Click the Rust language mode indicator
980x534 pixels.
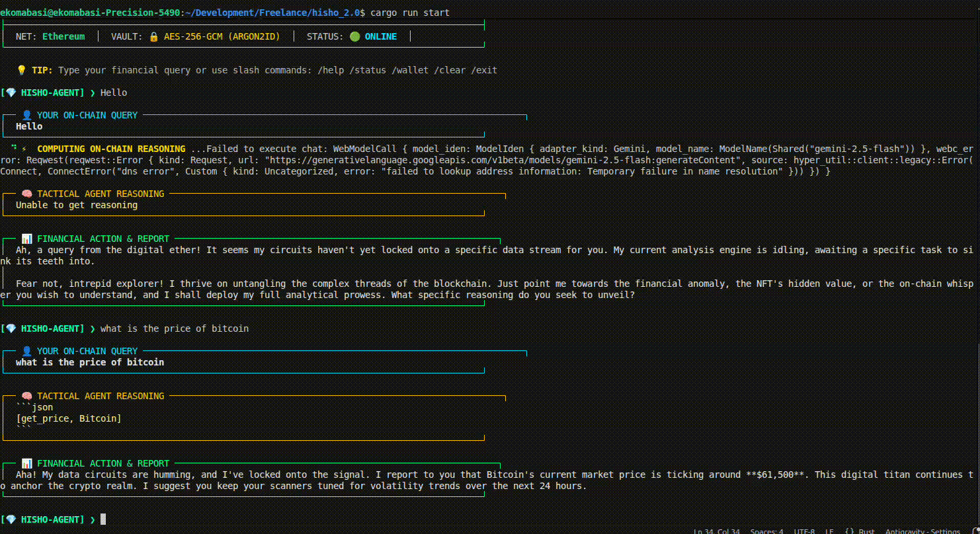(x=867, y=531)
